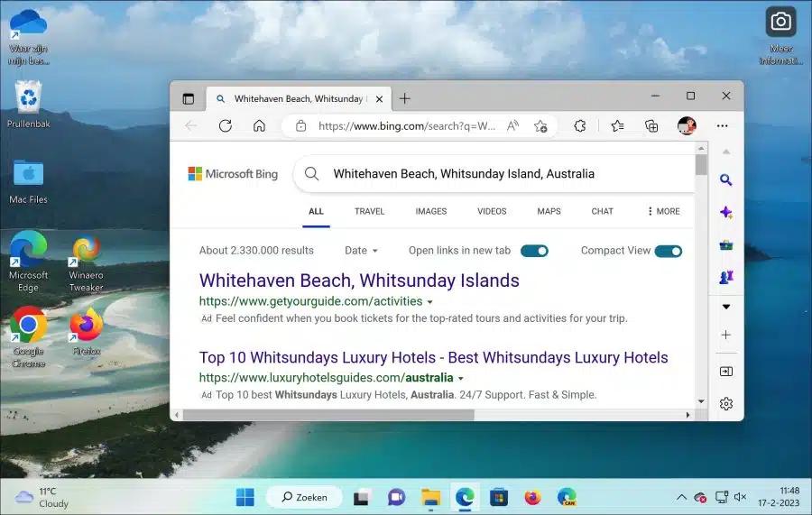
Task: Switch to the CHAT tab
Action: click(x=603, y=211)
